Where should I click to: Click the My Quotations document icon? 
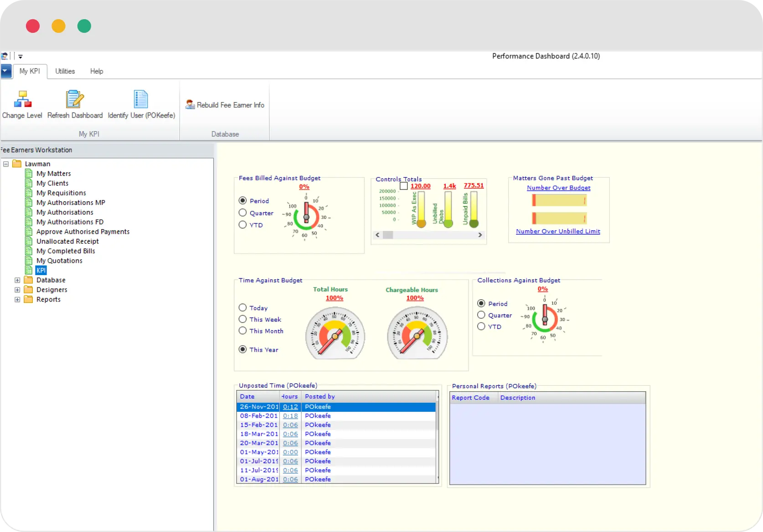[x=29, y=261]
